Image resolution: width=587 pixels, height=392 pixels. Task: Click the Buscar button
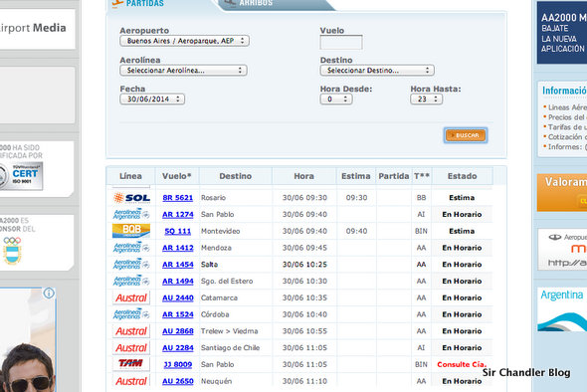point(466,135)
